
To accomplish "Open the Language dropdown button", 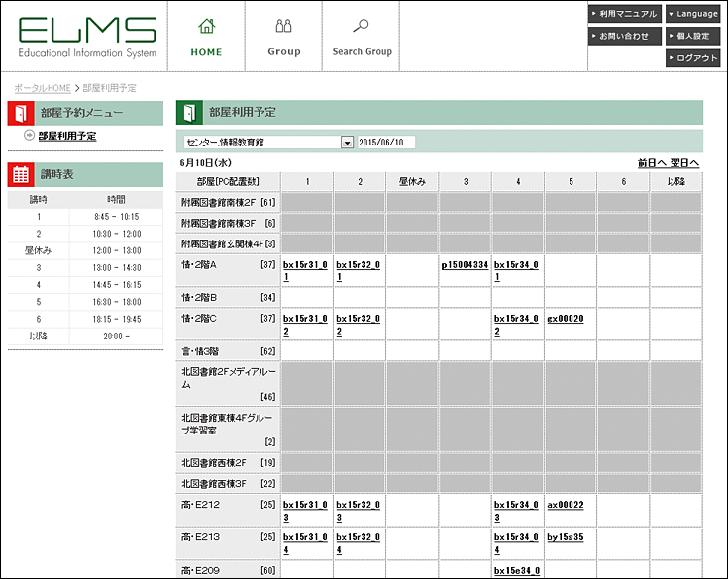I will point(692,14).
